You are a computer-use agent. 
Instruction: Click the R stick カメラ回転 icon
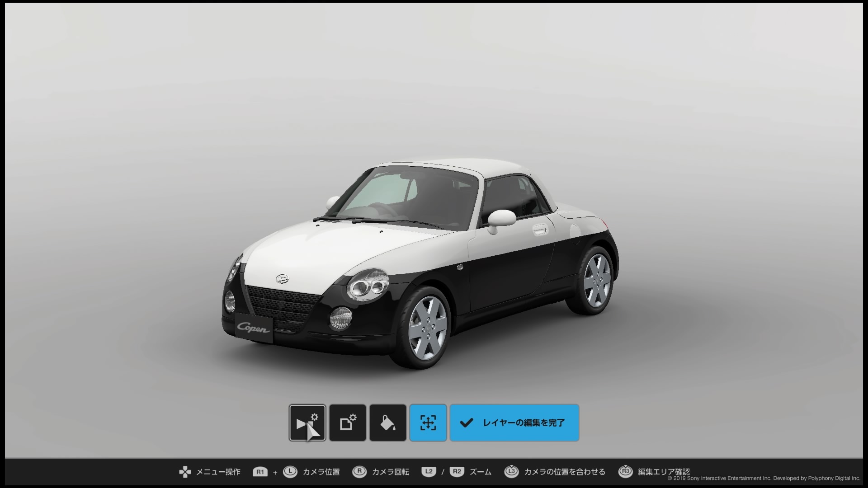(x=359, y=472)
